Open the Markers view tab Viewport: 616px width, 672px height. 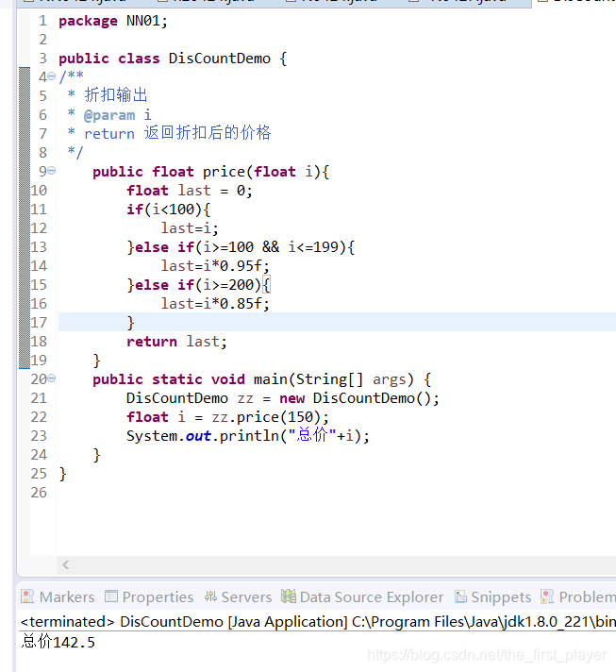tap(58, 596)
